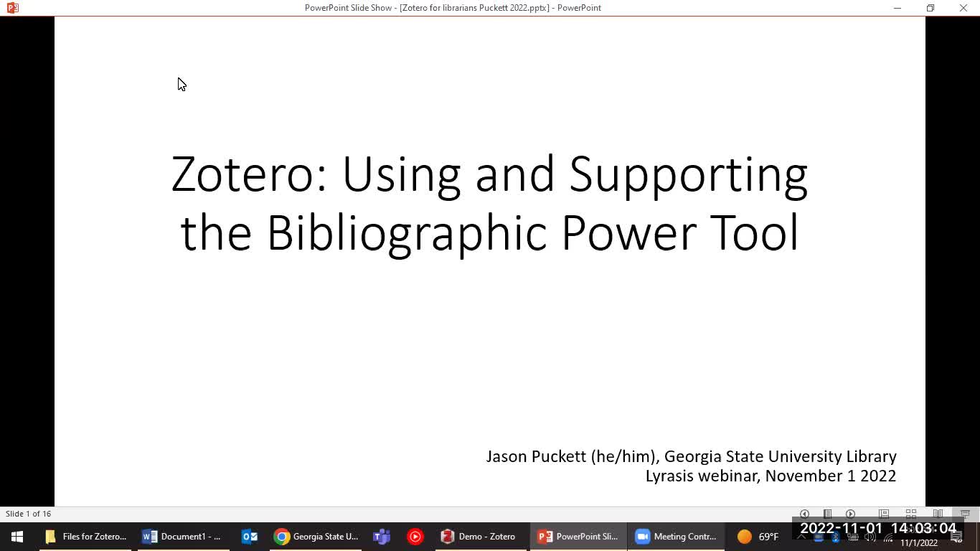
Task: Open the Windows Start menu
Action: (x=17, y=537)
